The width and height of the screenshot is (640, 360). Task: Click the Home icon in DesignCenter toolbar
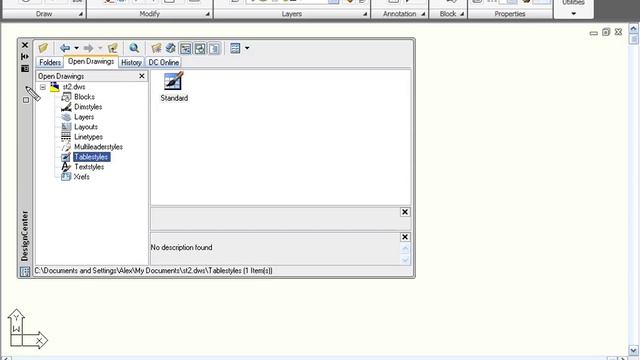point(171,48)
